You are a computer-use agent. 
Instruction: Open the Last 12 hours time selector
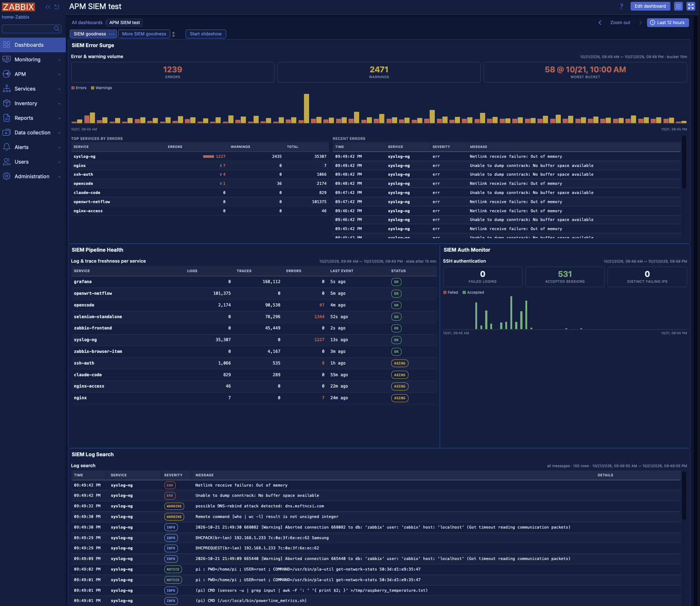click(667, 23)
